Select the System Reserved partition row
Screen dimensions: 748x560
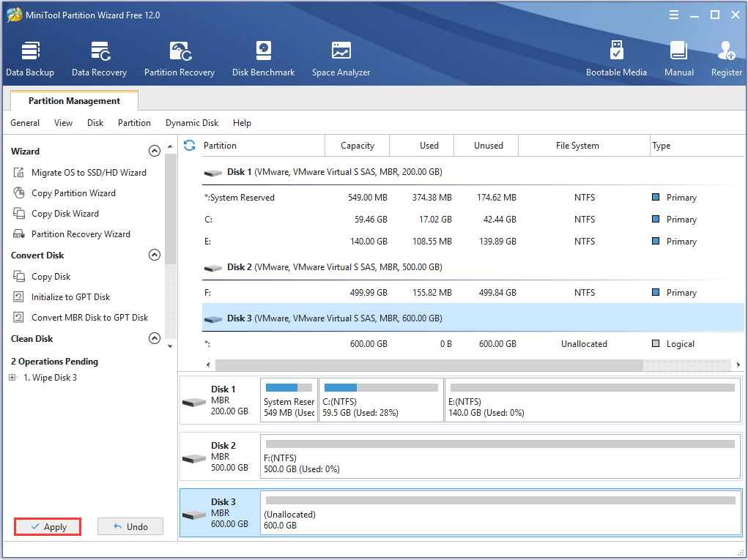point(473,198)
